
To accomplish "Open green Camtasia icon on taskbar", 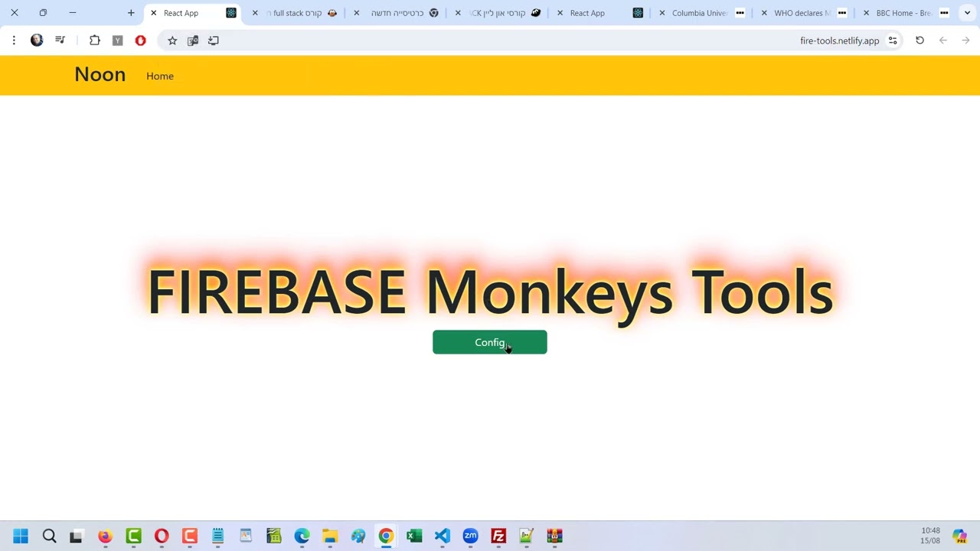I will click(133, 536).
